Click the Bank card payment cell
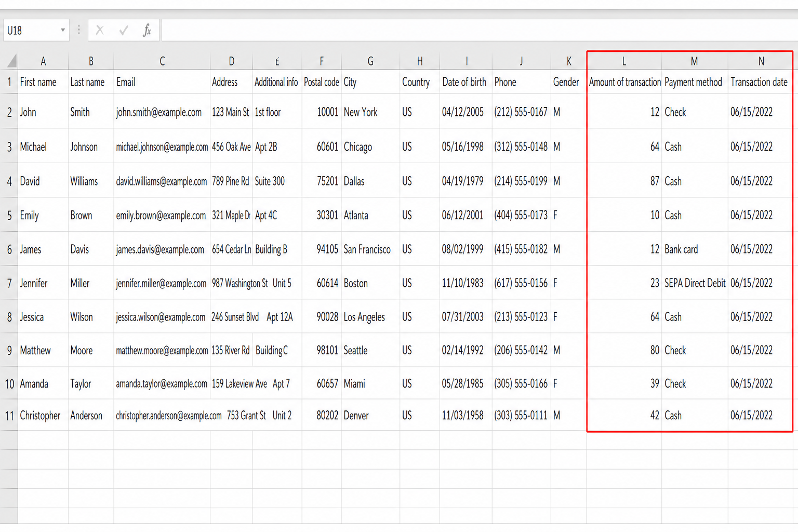This screenshot has height=532, width=798. pos(695,249)
